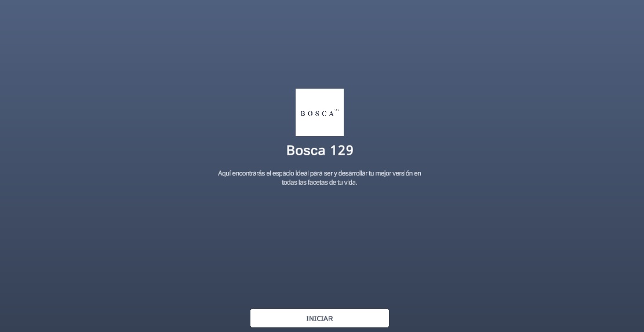The image size is (644, 332).
Task: Click the description line starting with Aquí encontrarás
Action: coord(319,173)
